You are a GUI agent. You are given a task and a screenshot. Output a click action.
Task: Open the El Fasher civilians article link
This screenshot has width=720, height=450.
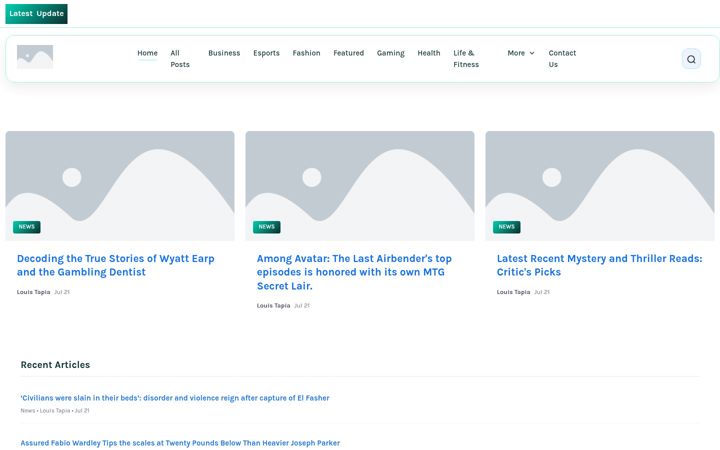click(175, 398)
